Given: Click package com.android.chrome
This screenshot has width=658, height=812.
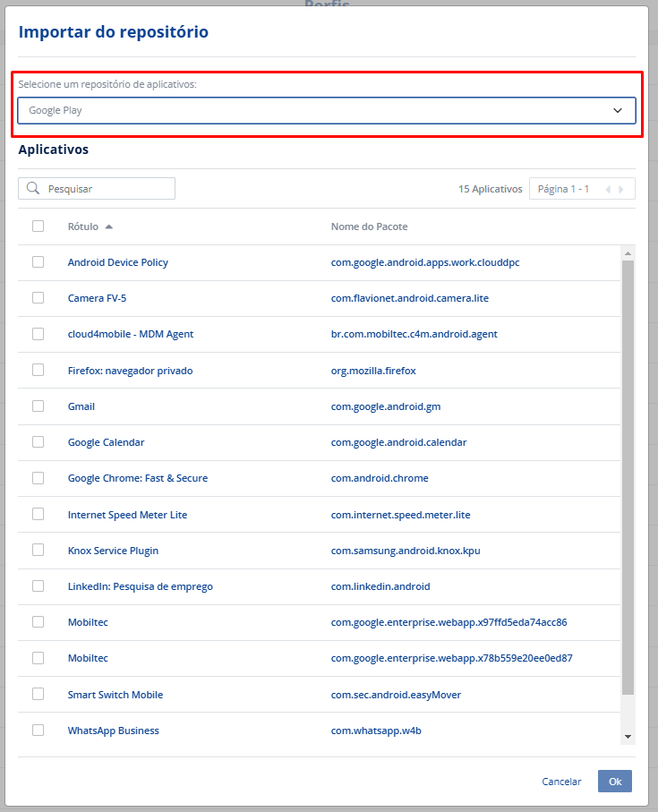Looking at the screenshot, I should pyautogui.click(x=380, y=478).
